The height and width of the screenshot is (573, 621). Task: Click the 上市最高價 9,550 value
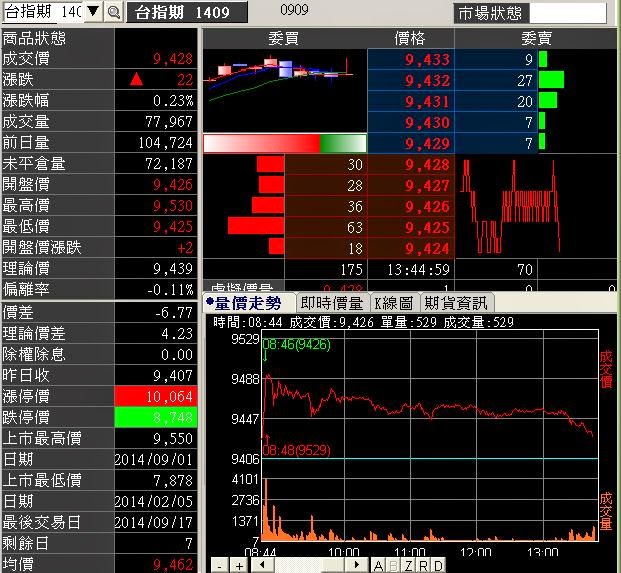pos(173,438)
